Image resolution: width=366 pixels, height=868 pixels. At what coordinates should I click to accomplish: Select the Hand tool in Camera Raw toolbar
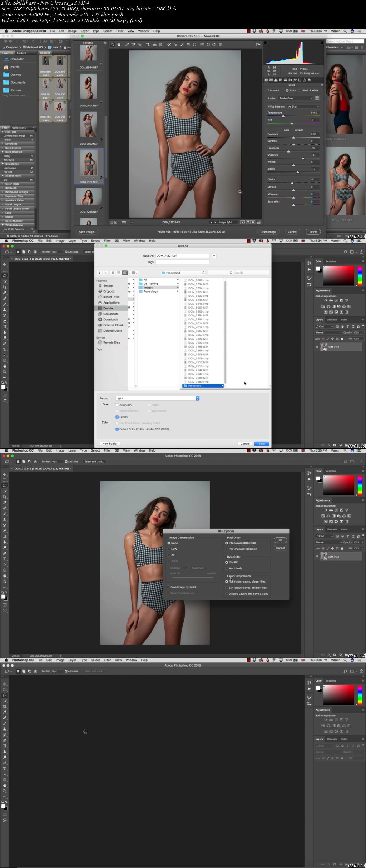tap(119, 45)
